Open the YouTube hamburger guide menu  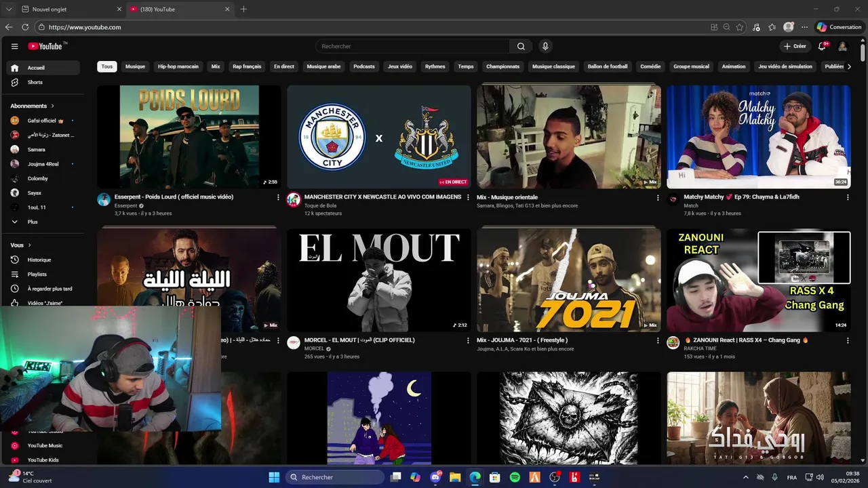coord(14,46)
